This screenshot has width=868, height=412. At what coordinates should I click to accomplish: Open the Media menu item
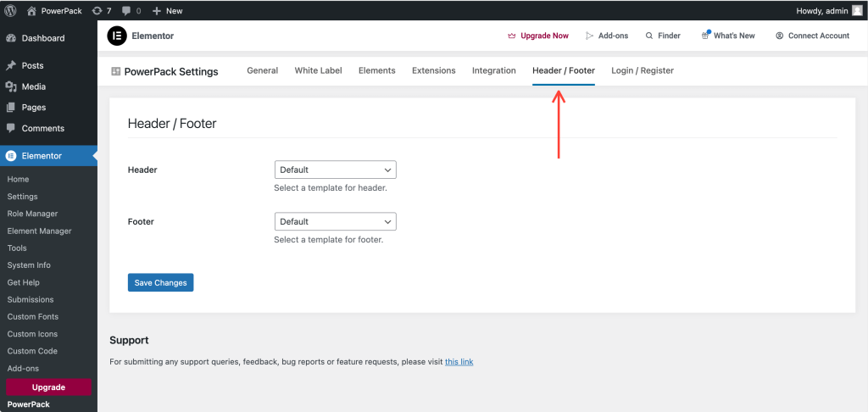[48, 86]
